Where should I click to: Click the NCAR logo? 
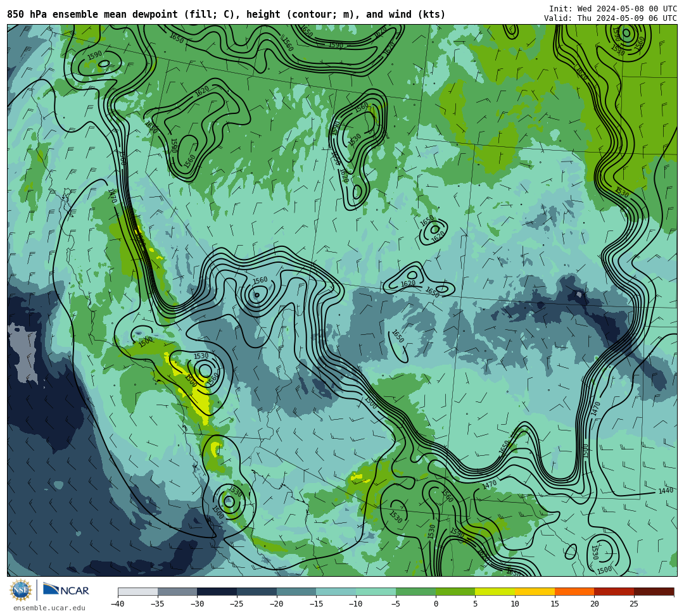point(66,590)
